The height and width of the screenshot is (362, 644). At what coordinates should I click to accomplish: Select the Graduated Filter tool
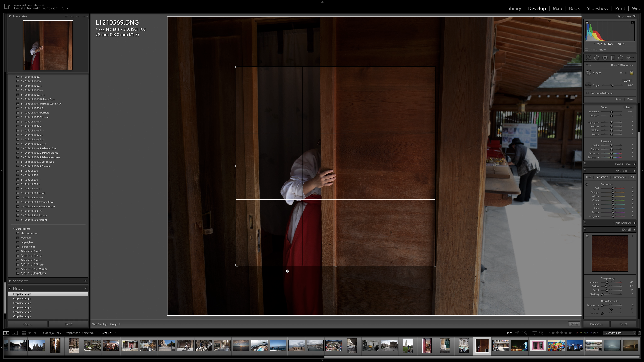(x=613, y=58)
